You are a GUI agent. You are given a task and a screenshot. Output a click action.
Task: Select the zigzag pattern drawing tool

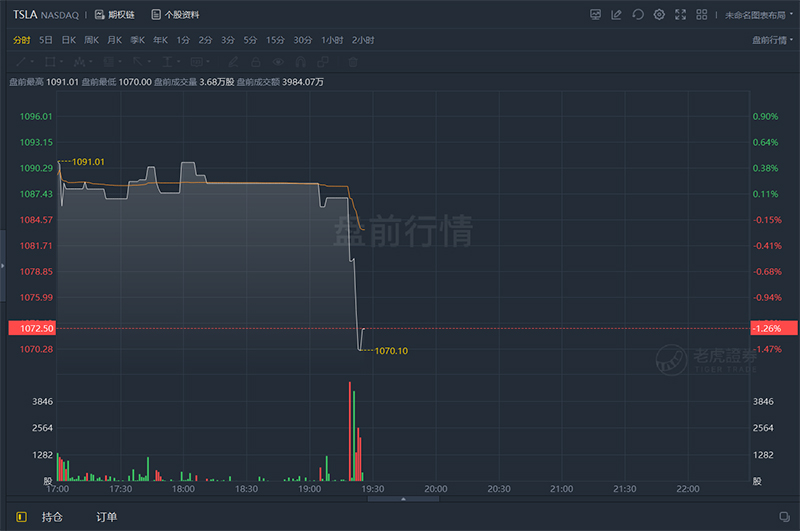[79, 62]
